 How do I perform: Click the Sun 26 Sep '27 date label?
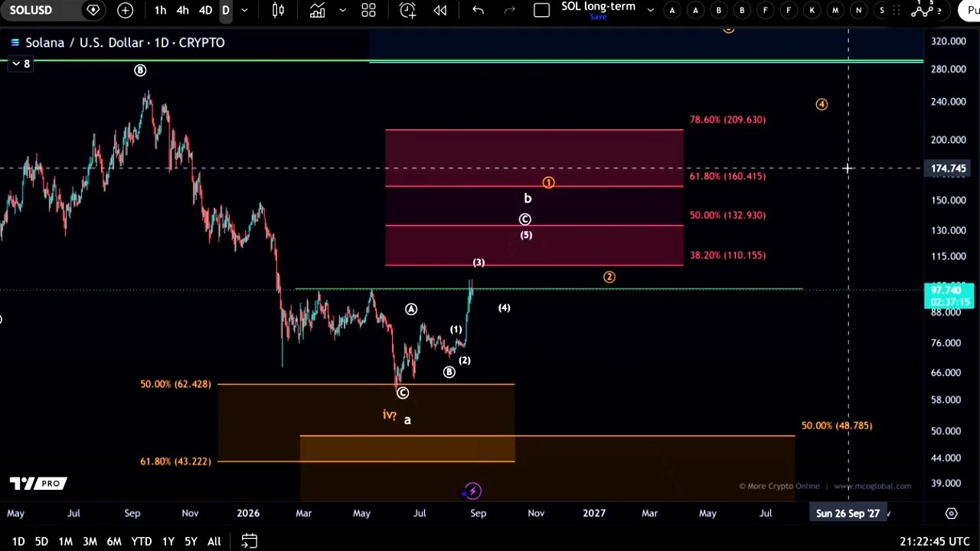(848, 514)
